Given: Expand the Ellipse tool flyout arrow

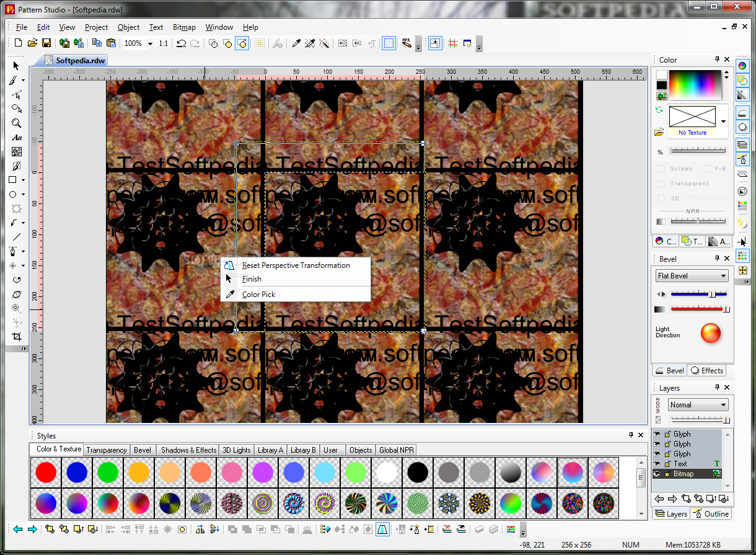Looking at the screenshot, I should 24,195.
